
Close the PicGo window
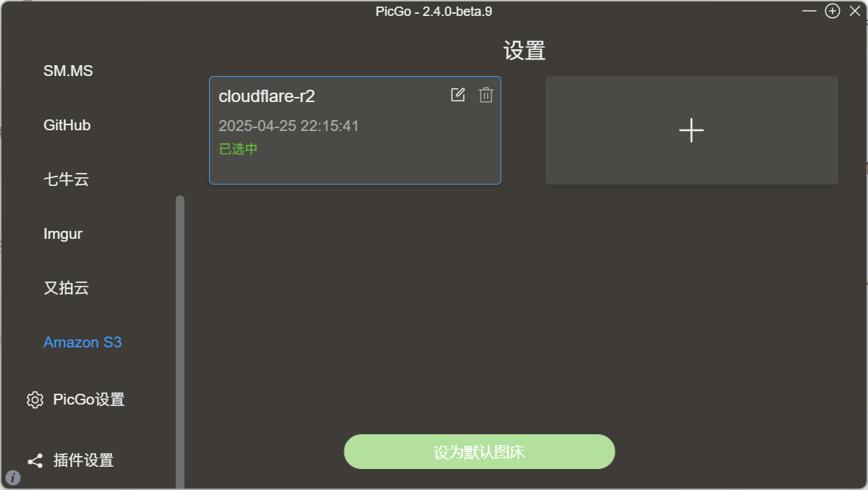(854, 11)
